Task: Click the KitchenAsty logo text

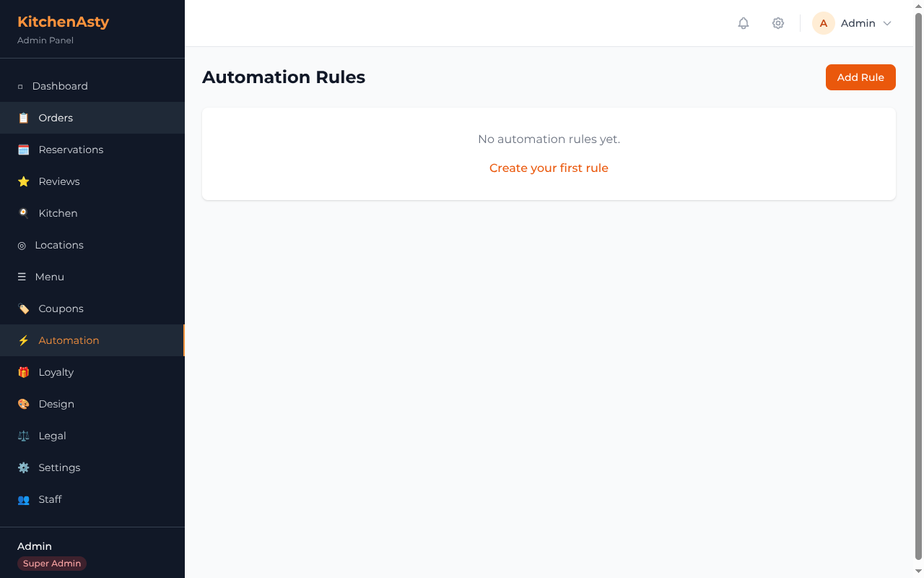Action: pos(63,22)
